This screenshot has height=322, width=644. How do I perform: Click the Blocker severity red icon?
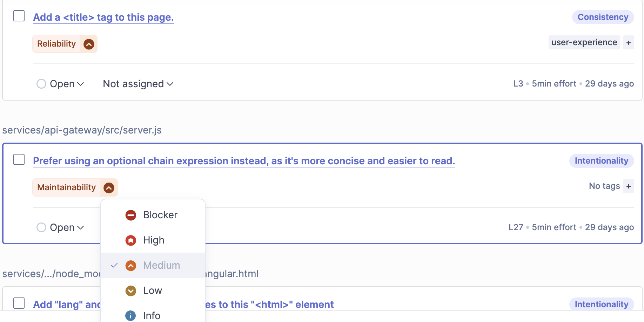click(x=131, y=215)
